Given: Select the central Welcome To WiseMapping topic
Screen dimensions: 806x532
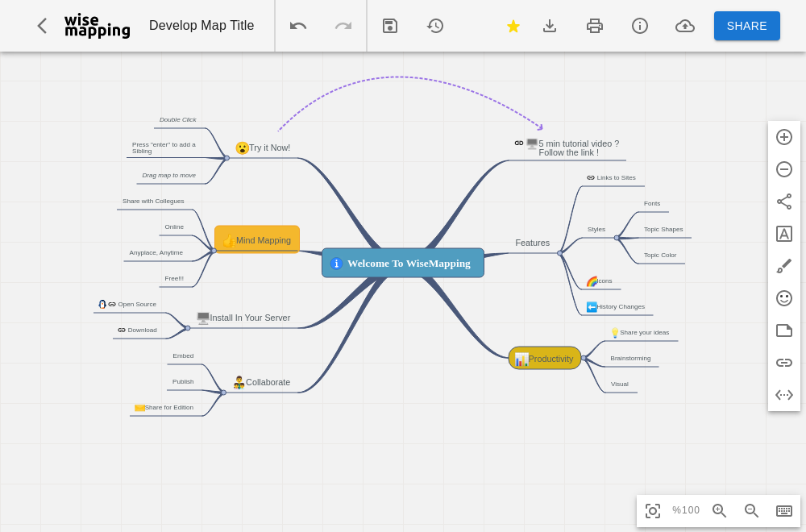Looking at the screenshot, I should 403,263.
